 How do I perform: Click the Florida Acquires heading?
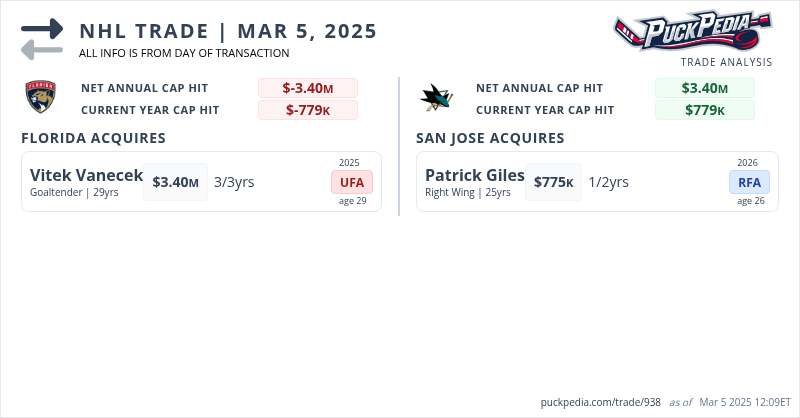point(93,138)
